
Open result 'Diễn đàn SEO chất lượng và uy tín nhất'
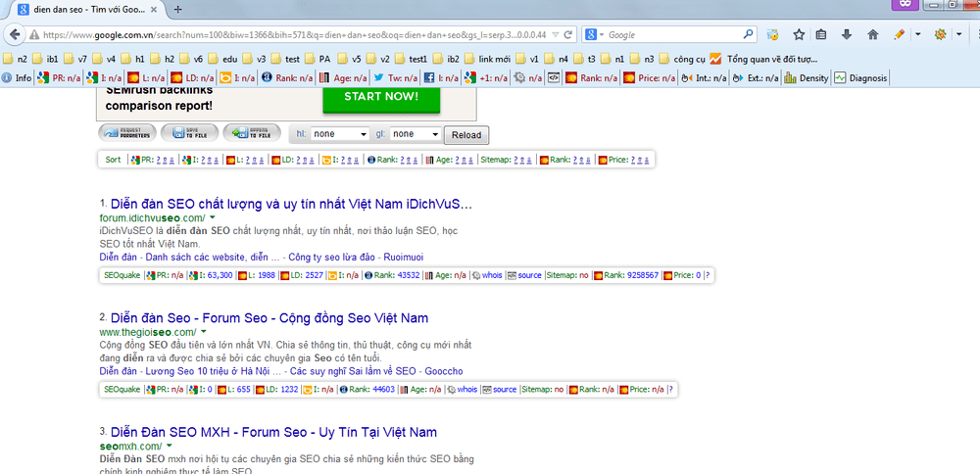coord(291,205)
